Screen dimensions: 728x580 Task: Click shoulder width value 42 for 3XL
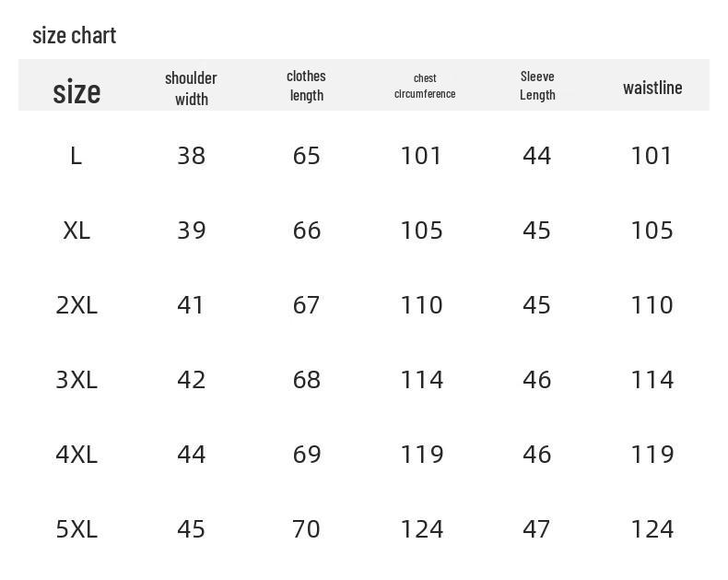pos(192,380)
